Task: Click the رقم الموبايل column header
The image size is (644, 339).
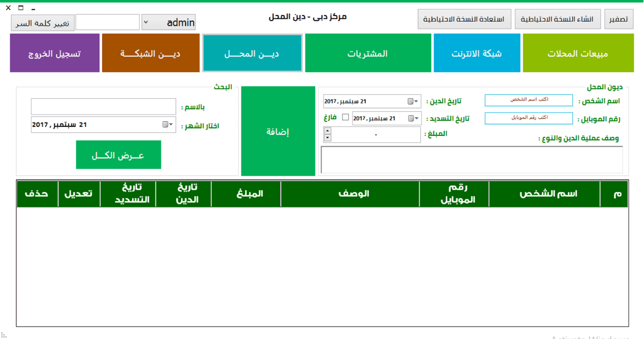Action: [x=454, y=194]
